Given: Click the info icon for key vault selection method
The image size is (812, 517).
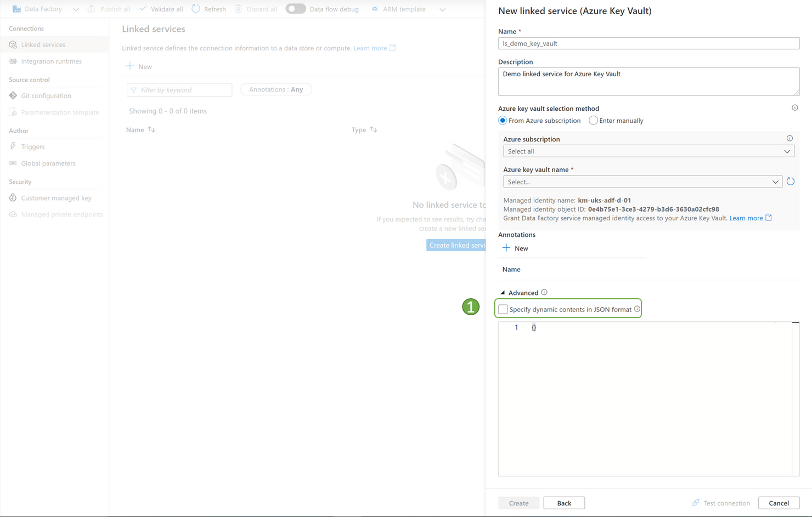Looking at the screenshot, I should click(794, 108).
